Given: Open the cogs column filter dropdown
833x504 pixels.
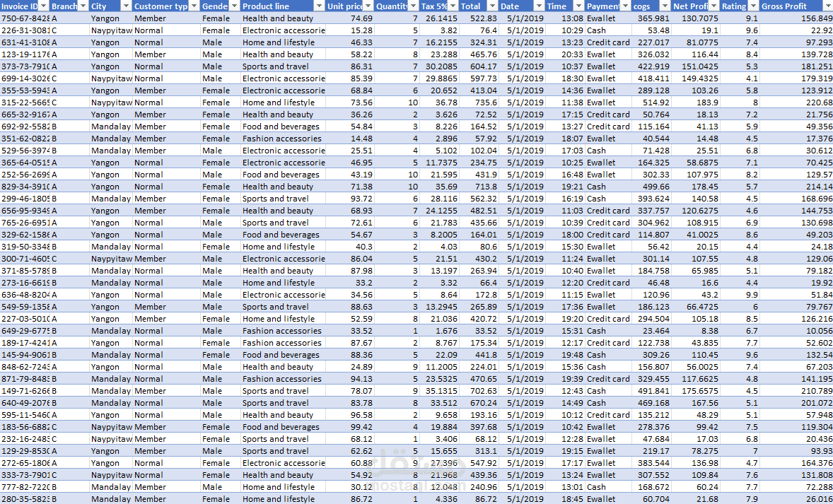Looking at the screenshot, I should [665, 6].
